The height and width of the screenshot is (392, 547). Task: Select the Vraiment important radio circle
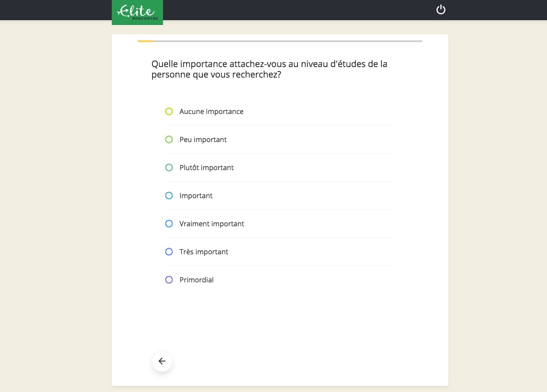point(169,224)
